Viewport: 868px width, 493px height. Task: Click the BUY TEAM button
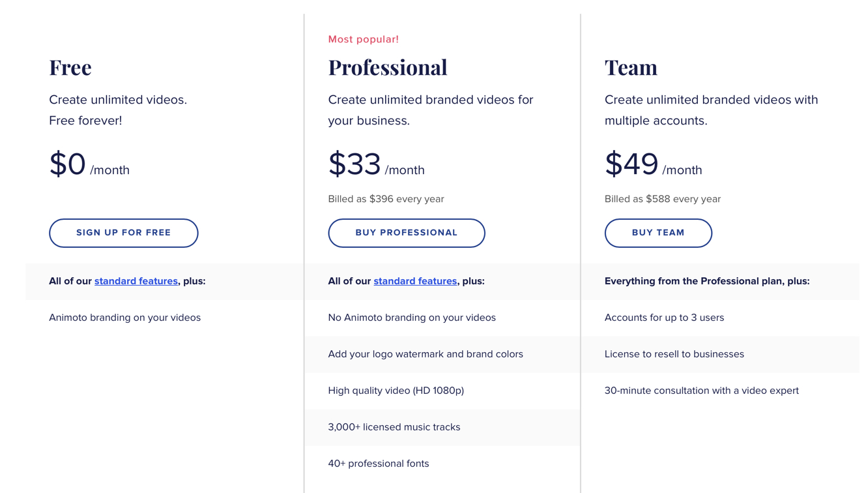[658, 233]
